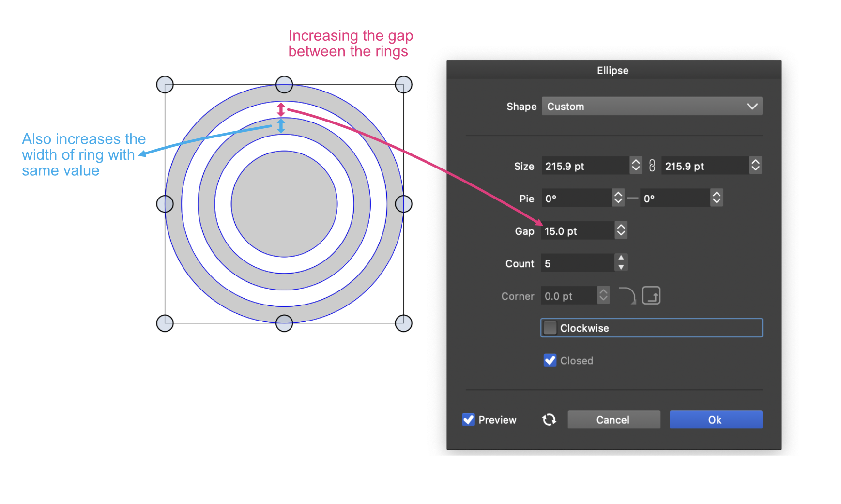Click the width Size stepper arrows
Image resolution: width=841 pixels, height=504 pixels.
pos(636,166)
